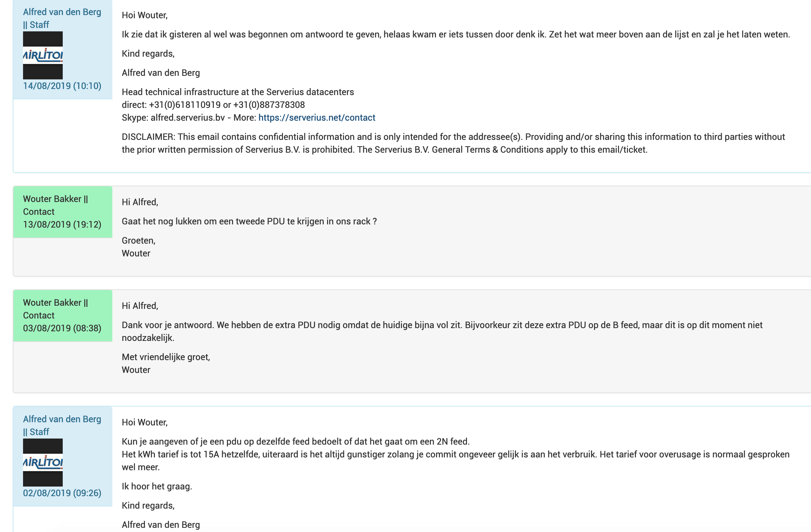This screenshot has height=532, width=811.
Task: Click the question about the tweede PDU
Action: (249, 222)
